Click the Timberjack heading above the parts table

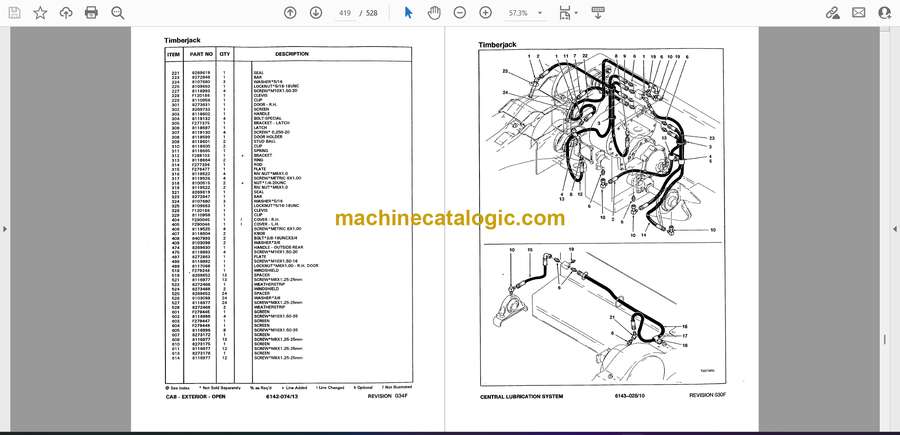pos(182,41)
